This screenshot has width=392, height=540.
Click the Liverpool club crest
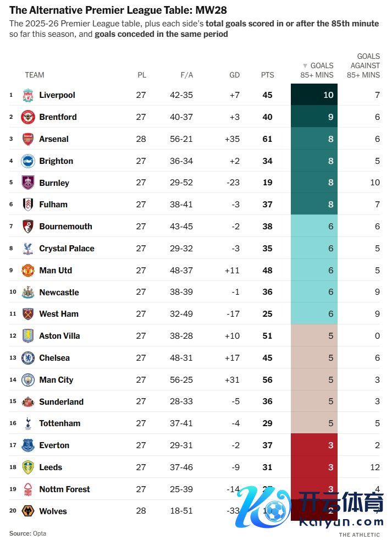pyautogui.click(x=27, y=95)
